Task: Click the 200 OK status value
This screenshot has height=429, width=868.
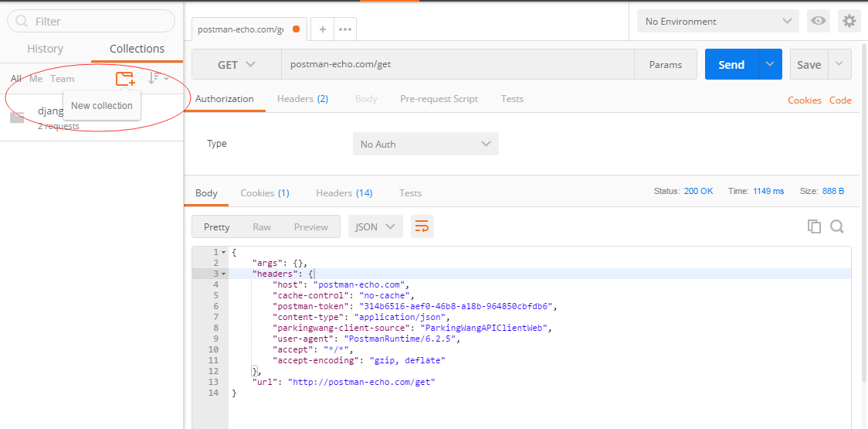Action: pyautogui.click(x=699, y=191)
